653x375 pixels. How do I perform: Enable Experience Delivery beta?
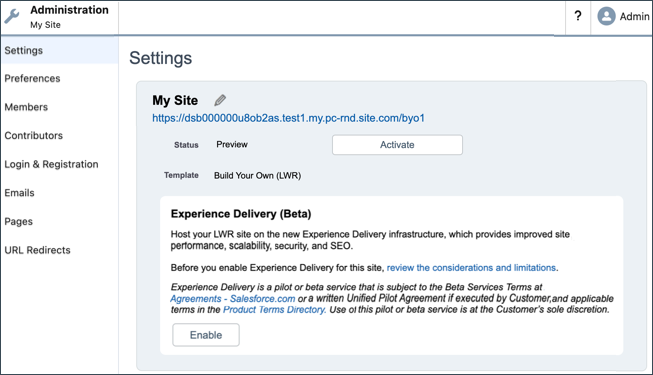206,335
